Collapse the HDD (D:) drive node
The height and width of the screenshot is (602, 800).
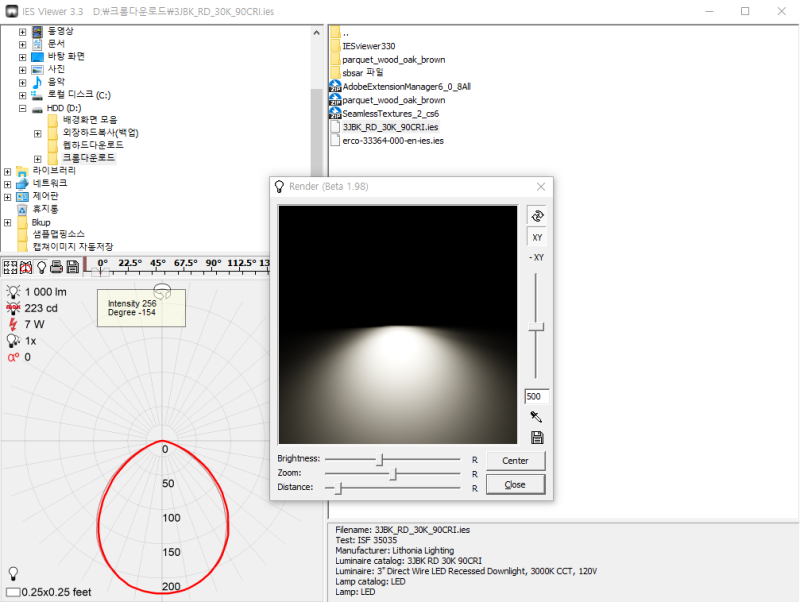pyautogui.click(x=22, y=108)
